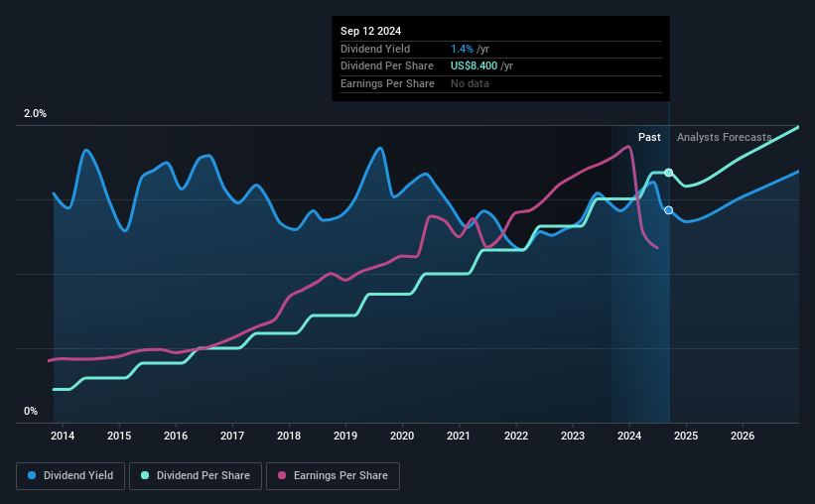Click the tooltip Dividend Yield row label
The height and width of the screenshot is (504, 815).
tap(375, 49)
